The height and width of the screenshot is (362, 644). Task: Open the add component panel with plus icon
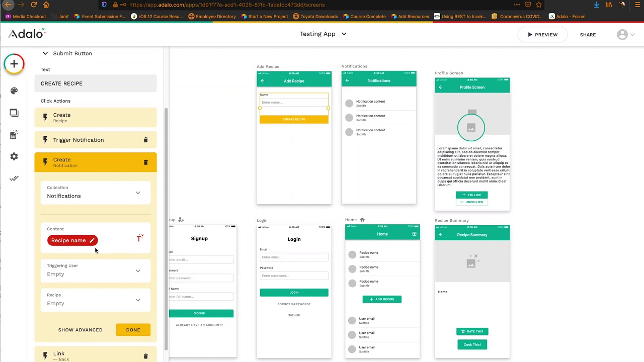(14, 64)
